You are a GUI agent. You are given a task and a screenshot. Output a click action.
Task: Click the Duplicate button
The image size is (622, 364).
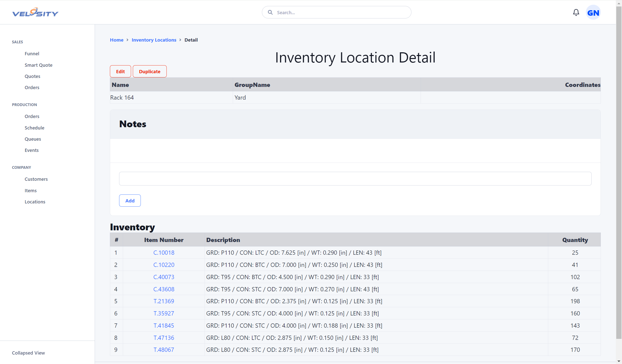[x=150, y=71]
